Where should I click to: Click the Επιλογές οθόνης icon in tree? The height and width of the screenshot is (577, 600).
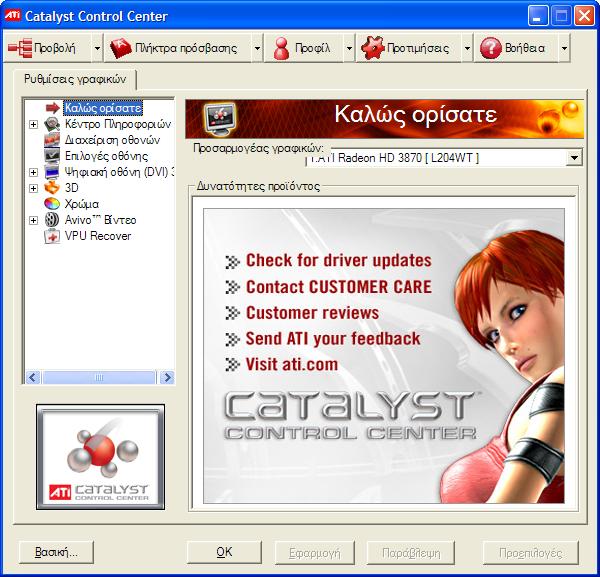point(52,156)
